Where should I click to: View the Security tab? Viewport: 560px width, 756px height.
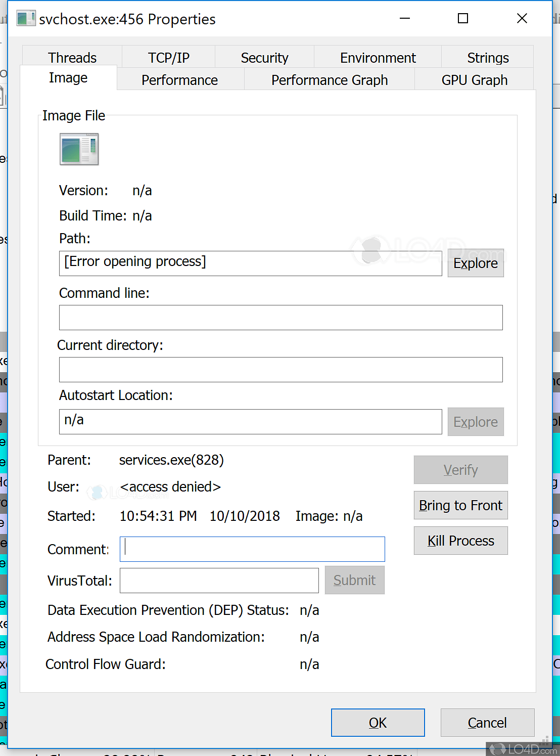pos(264,57)
